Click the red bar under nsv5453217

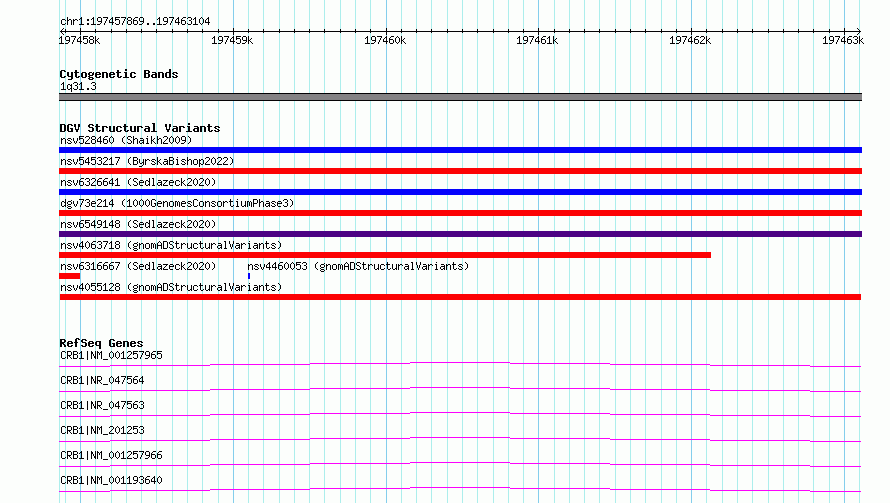click(x=460, y=171)
